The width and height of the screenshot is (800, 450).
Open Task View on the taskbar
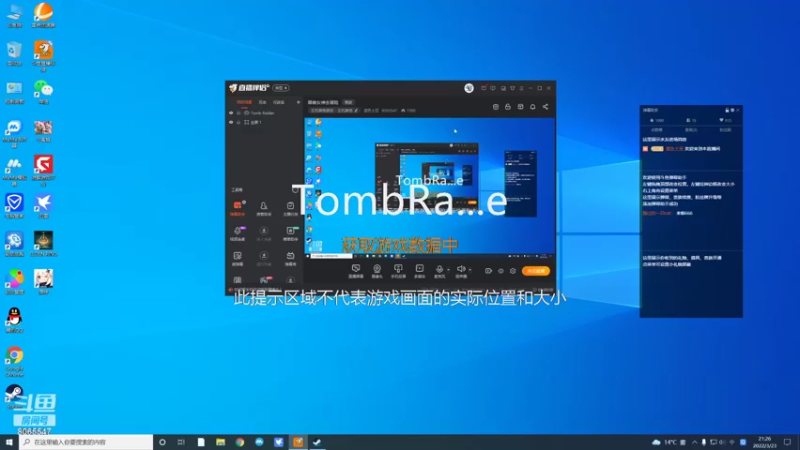click(x=181, y=442)
